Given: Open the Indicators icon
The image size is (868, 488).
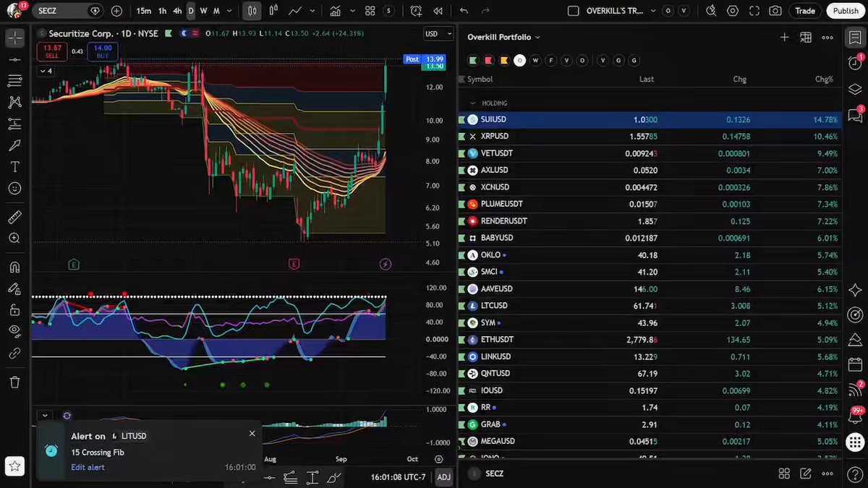Looking at the screenshot, I should [x=335, y=11].
